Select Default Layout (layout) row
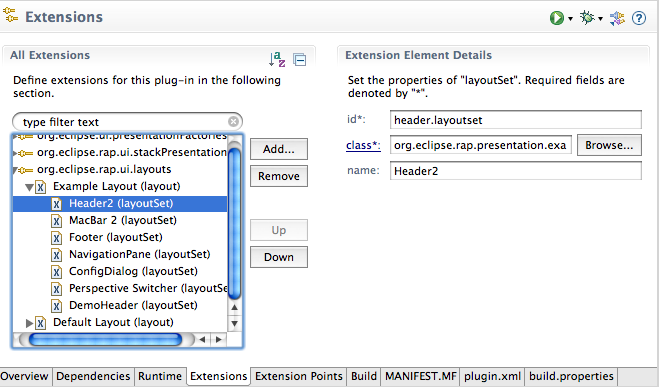Image resolution: width=659 pixels, height=387 pixels. (x=120, y=322)
